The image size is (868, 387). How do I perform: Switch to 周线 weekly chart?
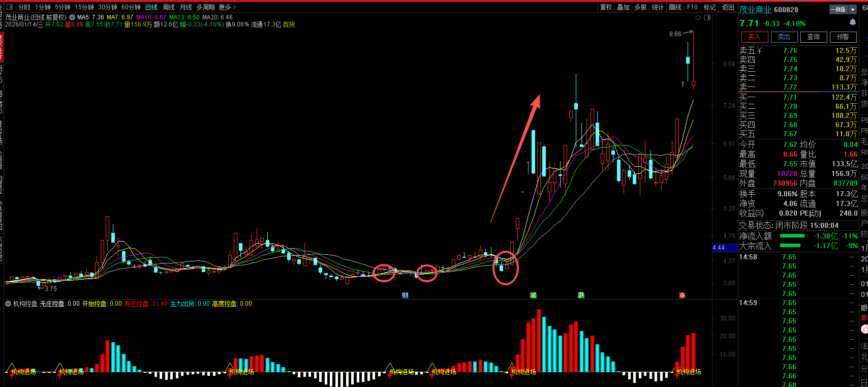[168, 7]
